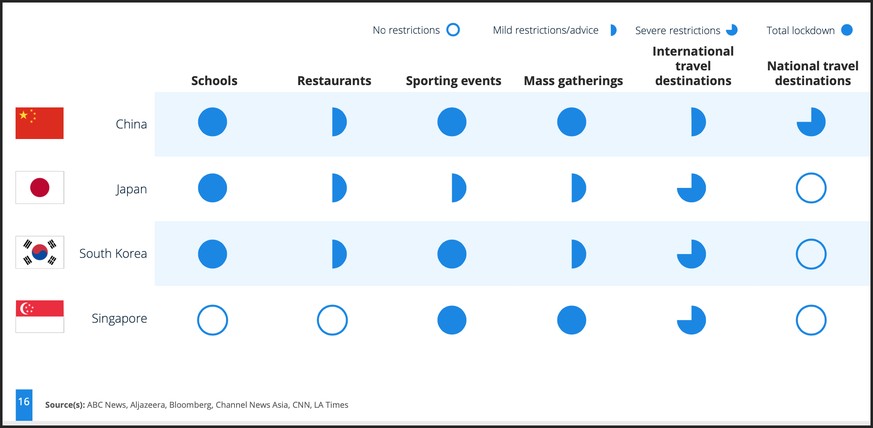This screenshot has height=428, width=873.
Task: Click the Schools column header
Action: point(214,81)
